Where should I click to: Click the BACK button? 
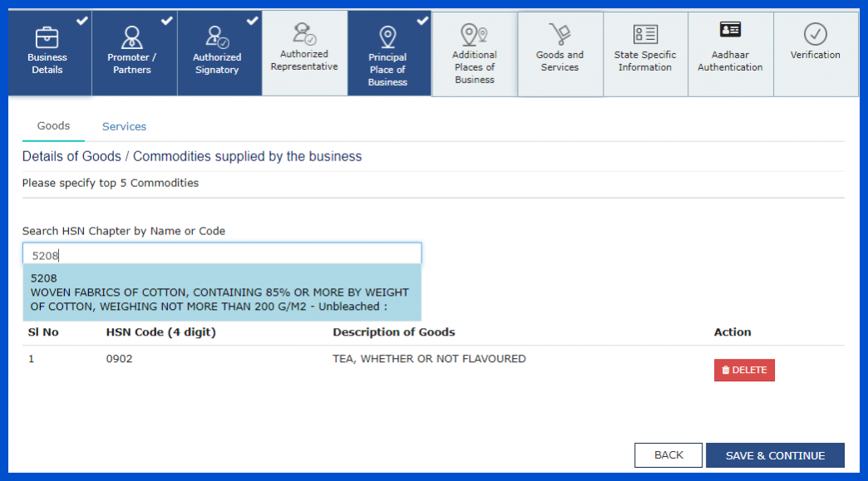(x=668, y=455)
